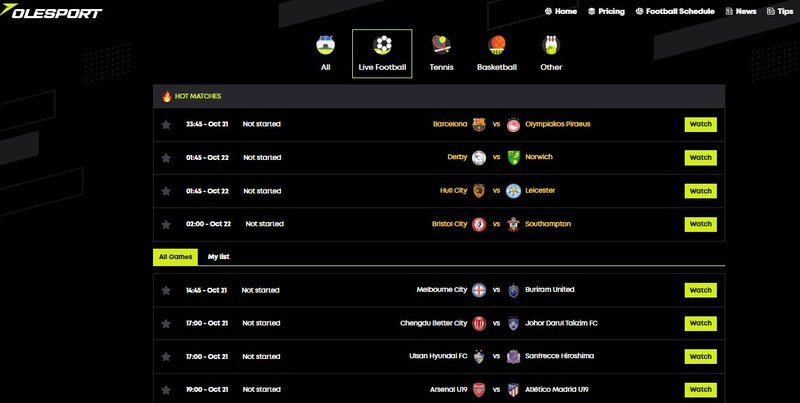Star the Melbourne City vs Buriram match
The image size is (800, 403).
point(166,290)
